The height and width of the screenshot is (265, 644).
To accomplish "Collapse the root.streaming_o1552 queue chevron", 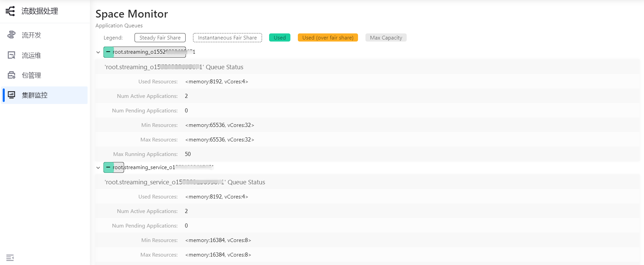I will [98, 52].
